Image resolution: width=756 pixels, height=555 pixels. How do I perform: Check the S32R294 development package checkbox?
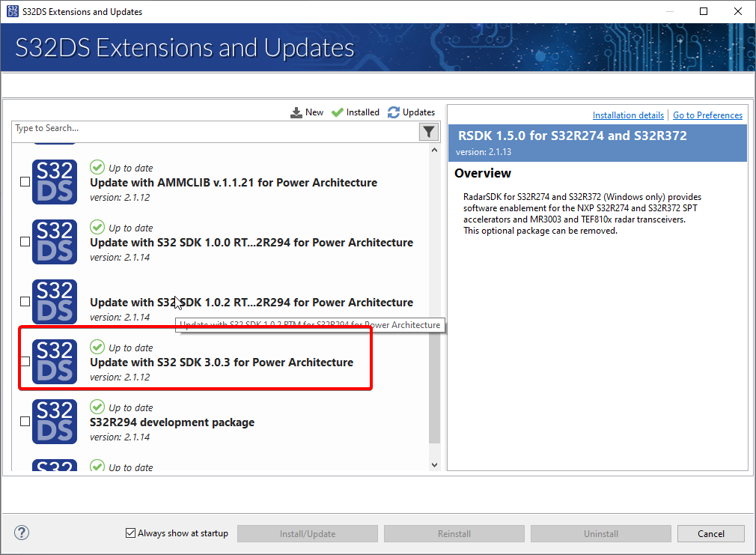[x=25, y=421]
